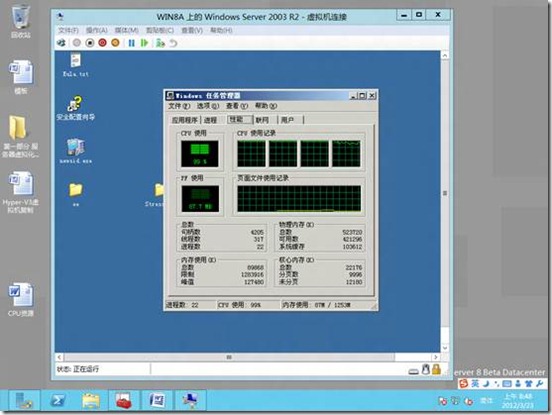Screen dimensions: 552x415
Task: Open Task Manager 查看 menu
Action: 237,106
